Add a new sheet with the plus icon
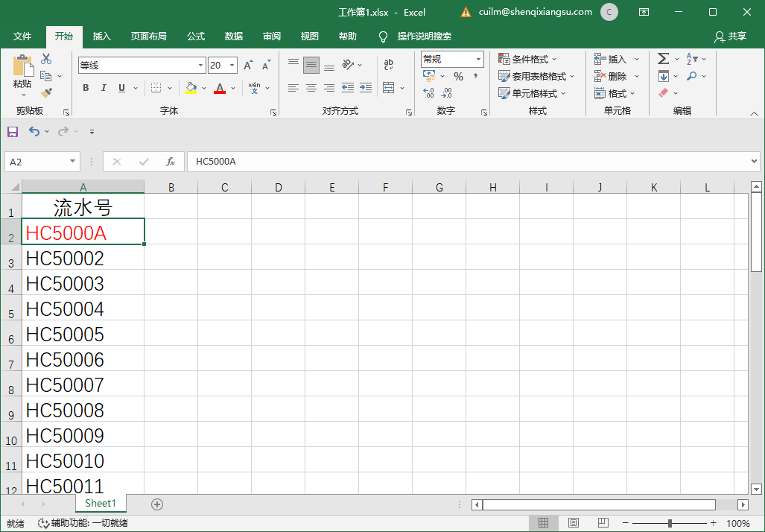 point(157,504)
